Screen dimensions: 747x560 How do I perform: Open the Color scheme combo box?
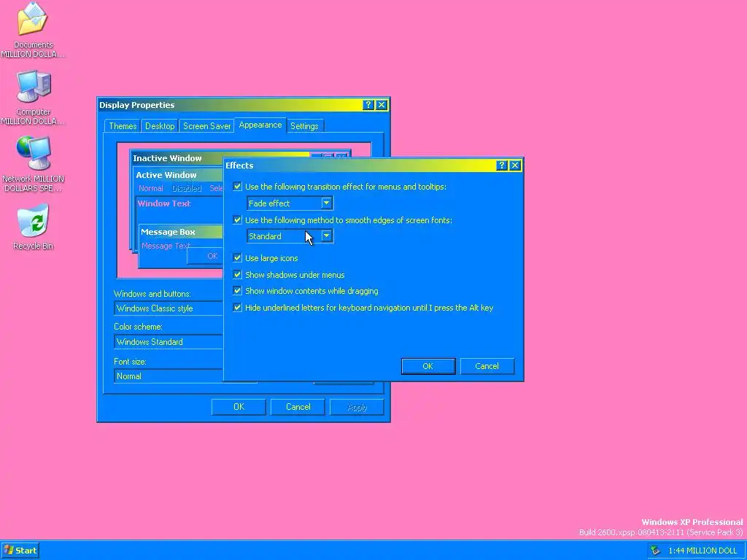[x=169, y=342]
